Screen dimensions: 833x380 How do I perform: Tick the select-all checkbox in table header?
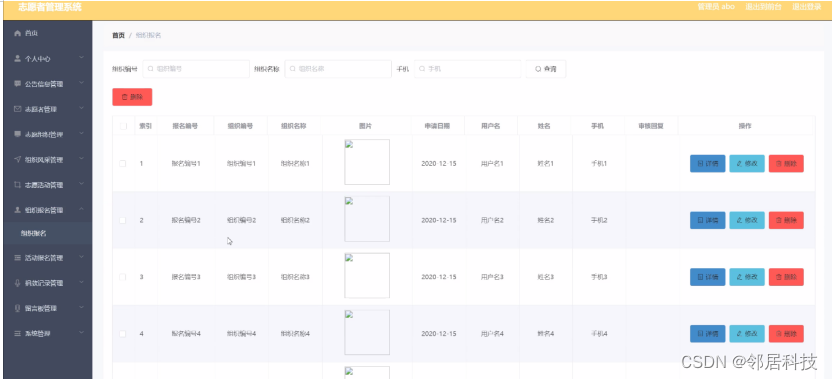(123, 126)
